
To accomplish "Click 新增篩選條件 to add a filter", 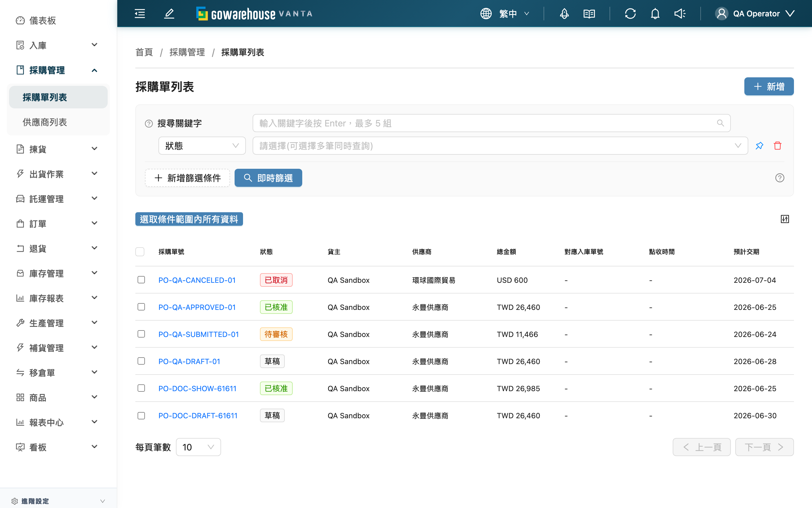I will [187, 178].
